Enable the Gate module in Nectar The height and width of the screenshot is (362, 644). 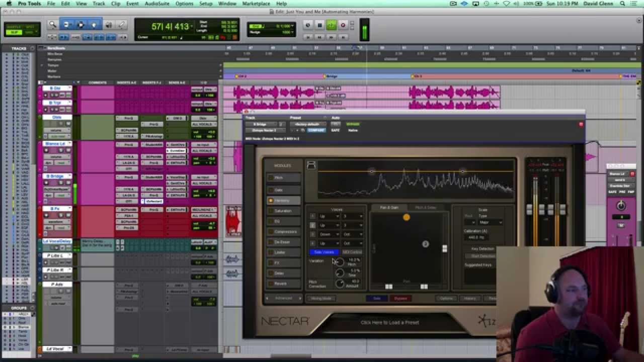(x=271, y=190)
